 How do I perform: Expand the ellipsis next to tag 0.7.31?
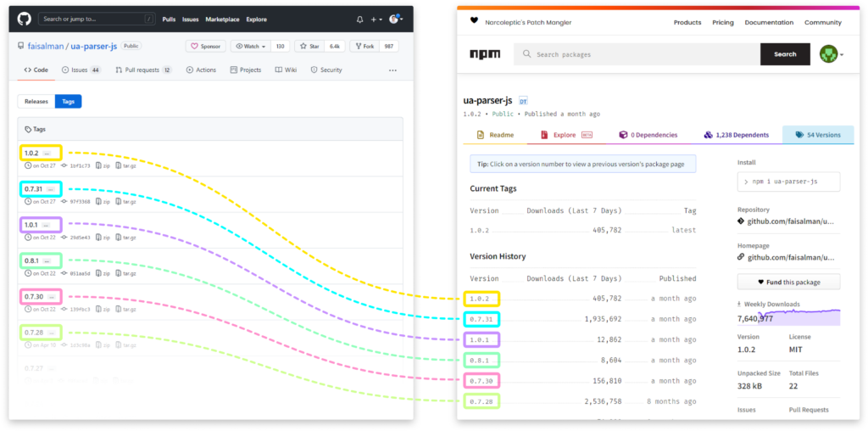(x=52, y=189)
